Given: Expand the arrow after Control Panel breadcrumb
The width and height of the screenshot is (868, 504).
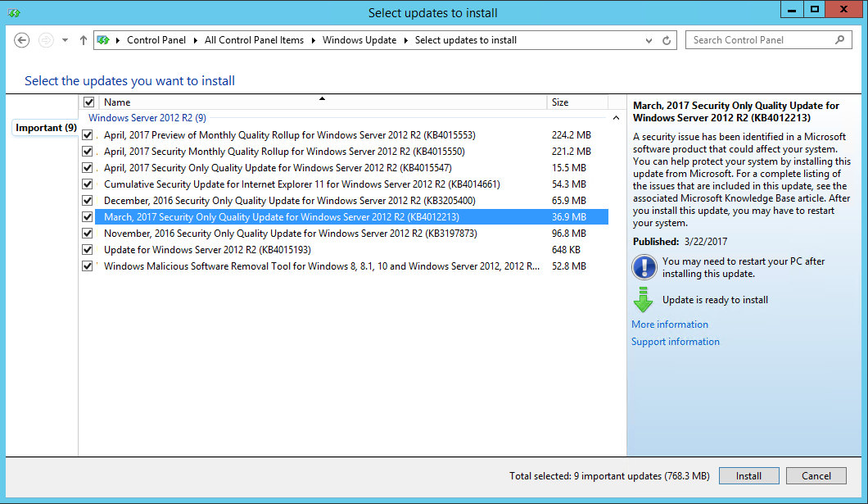Looking at the screenshot, I should point(196,40).
